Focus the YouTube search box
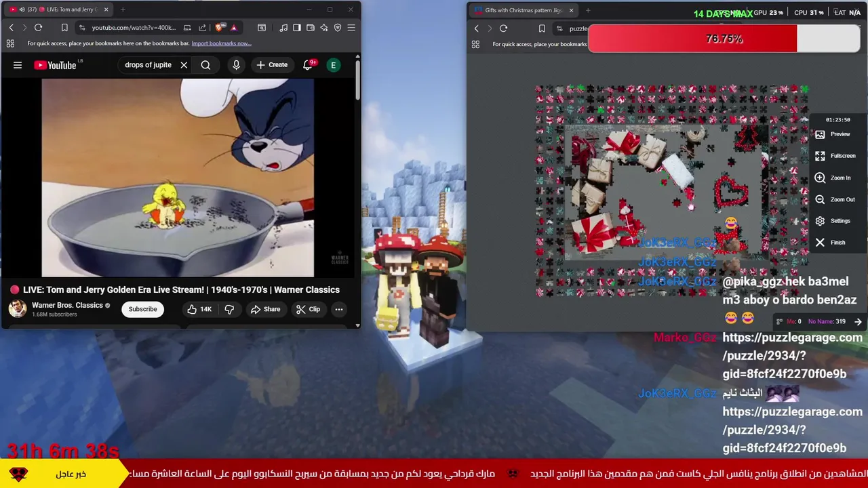Viewport: 868px width, 488px height. click(x=148, y=65)
